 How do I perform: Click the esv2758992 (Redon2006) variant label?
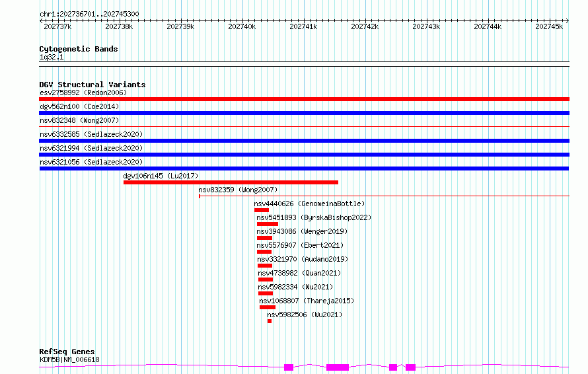point(83,93)
